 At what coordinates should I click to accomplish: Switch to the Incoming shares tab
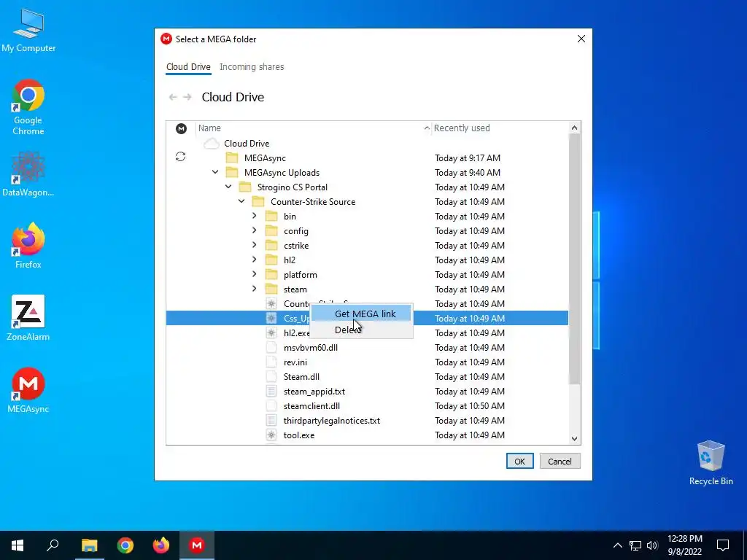point(252,67)
